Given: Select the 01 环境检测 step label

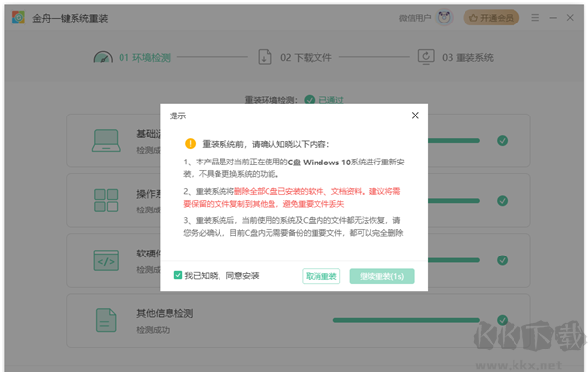Looking at the screenshot, I should [x=144, y=58].
